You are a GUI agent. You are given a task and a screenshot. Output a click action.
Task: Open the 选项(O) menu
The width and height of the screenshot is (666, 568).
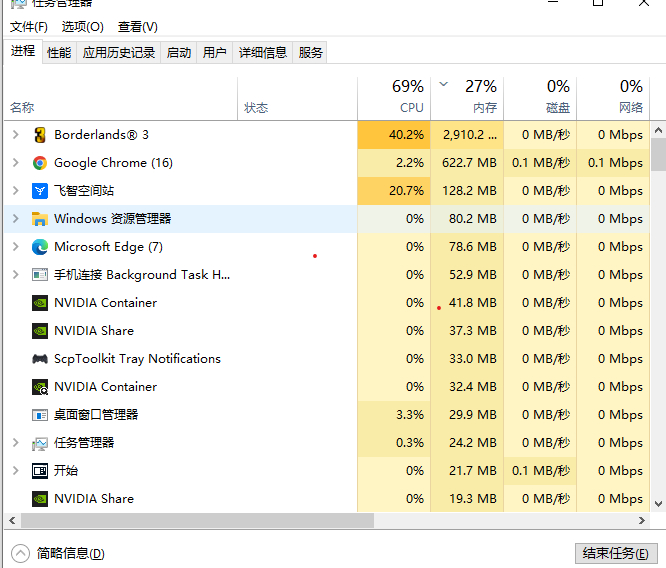(x=82, y=27)
